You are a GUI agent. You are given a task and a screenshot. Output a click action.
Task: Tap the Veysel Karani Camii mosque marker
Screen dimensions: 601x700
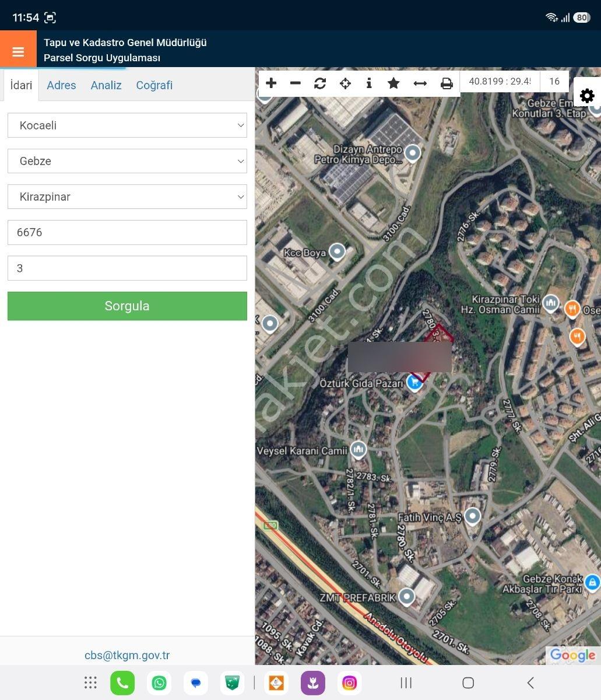[x=359, y=449]
